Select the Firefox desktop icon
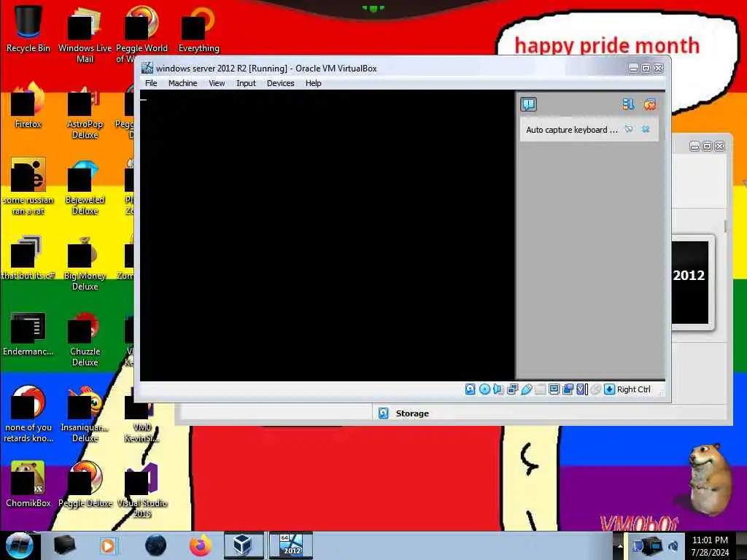 coord(28,105)
